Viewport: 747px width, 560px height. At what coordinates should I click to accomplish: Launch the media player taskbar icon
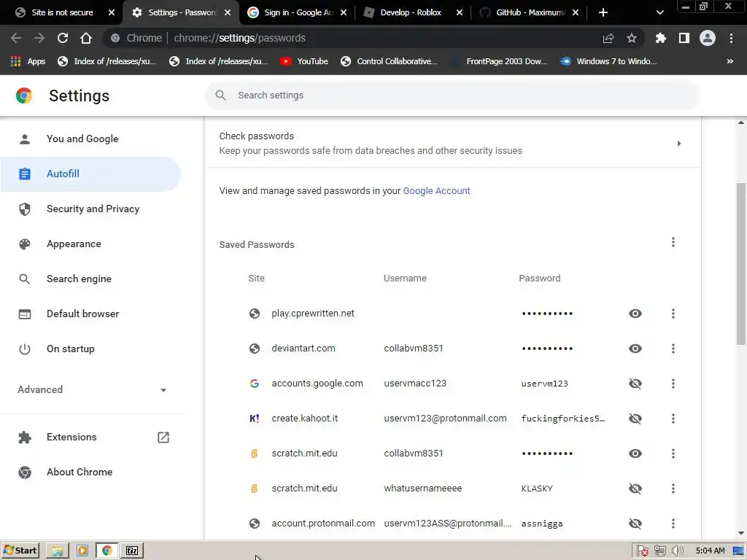click(82, 551)
